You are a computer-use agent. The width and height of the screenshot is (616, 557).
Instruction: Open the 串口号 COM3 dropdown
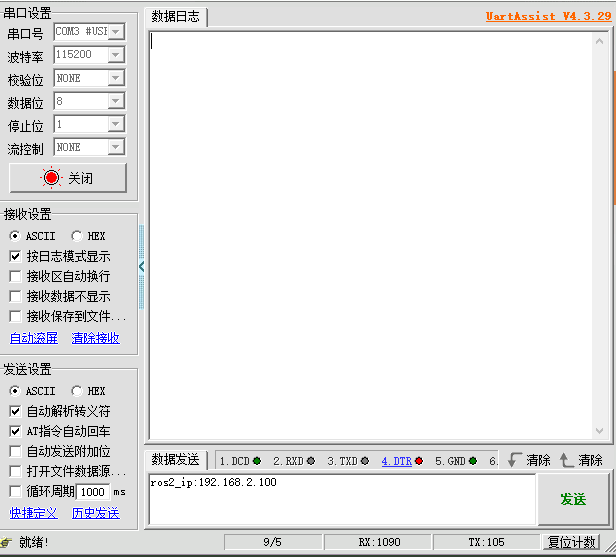tap(116, 31)
